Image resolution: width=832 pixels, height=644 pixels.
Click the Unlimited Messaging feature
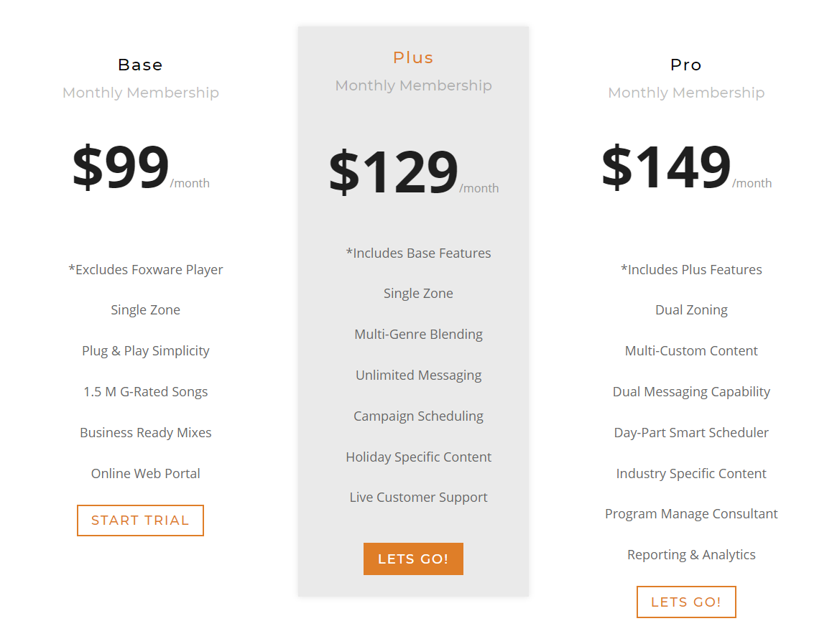418,375
